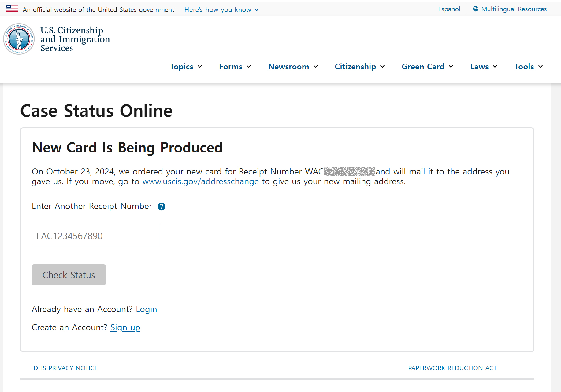
Task: Expand the Green Card menu
Action: 428,67
